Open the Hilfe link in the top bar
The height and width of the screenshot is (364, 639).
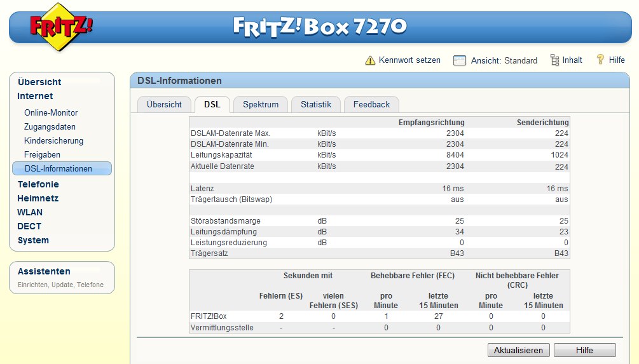tap(617, 60)
